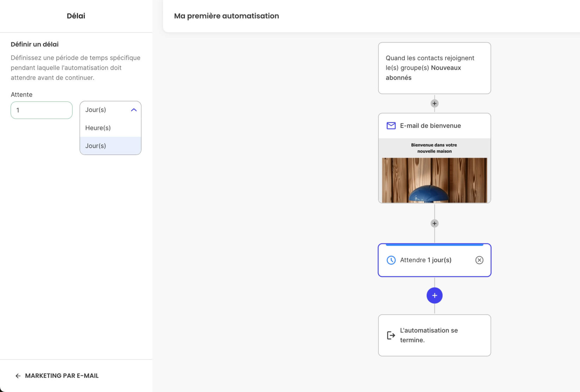Click the Ma première automatisation title
Screen dimensions: 580x392
pos(227,16)
